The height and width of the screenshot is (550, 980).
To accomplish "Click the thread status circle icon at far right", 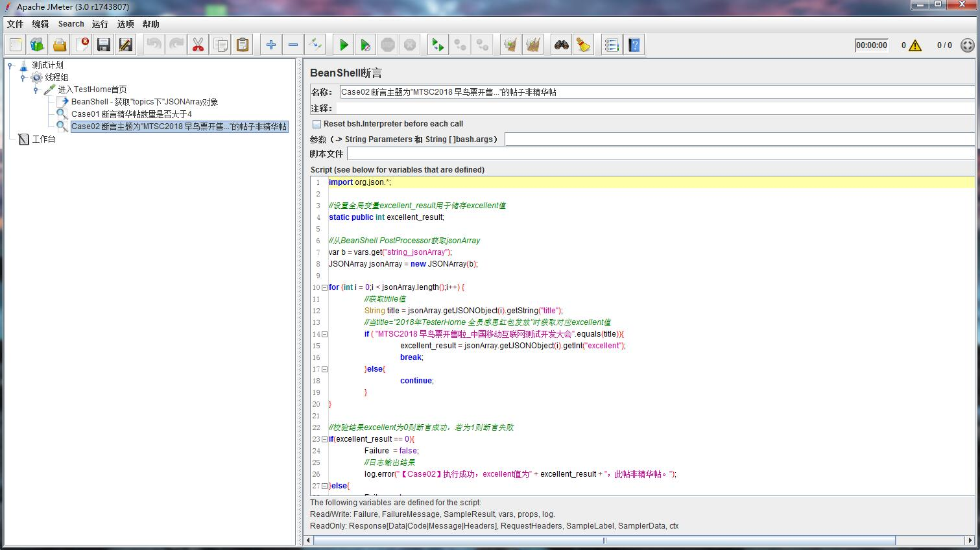I will 966,45.
